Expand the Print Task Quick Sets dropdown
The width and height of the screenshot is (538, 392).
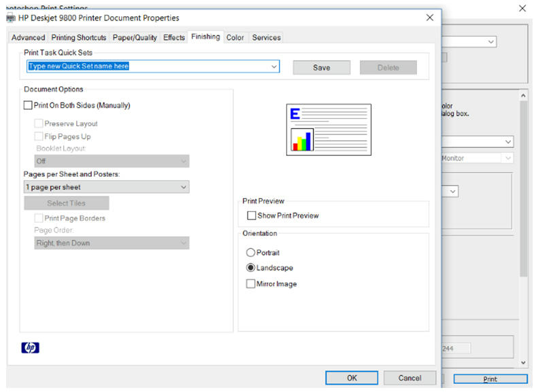[274, 67]
